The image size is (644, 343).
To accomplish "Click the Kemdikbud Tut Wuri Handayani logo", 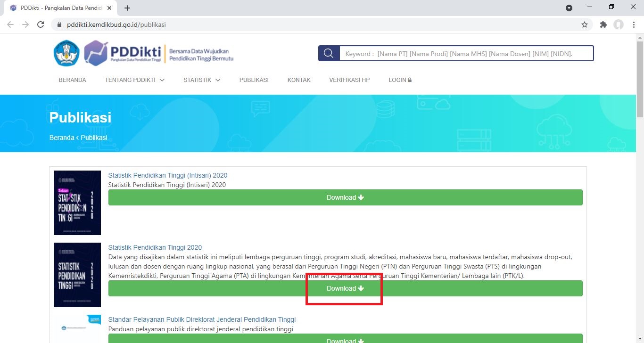I will tap(66, 53).
